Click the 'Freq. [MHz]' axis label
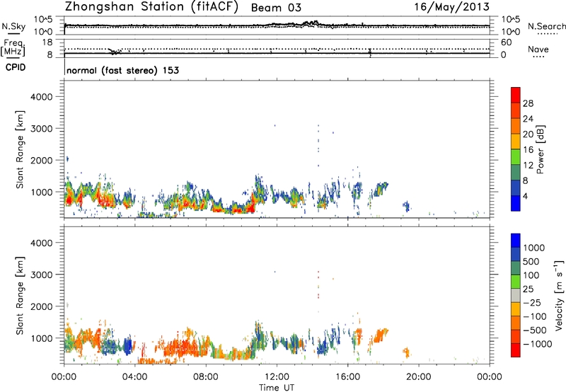The width and height of the screenshot is (566, 392). coord(13,48)
